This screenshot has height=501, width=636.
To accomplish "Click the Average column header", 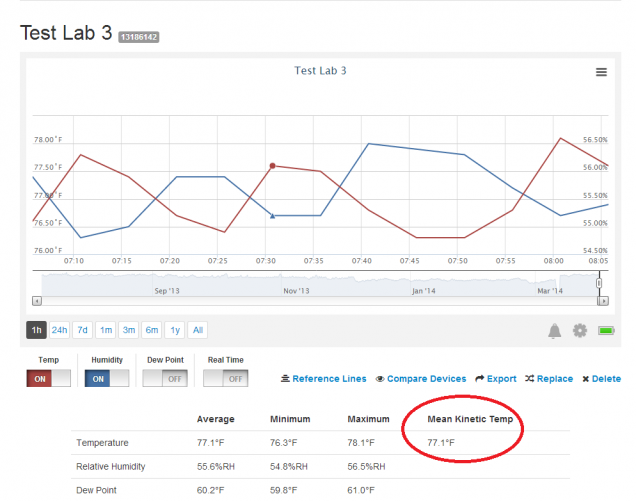I will pyautogui.click(x=215, y=419).
